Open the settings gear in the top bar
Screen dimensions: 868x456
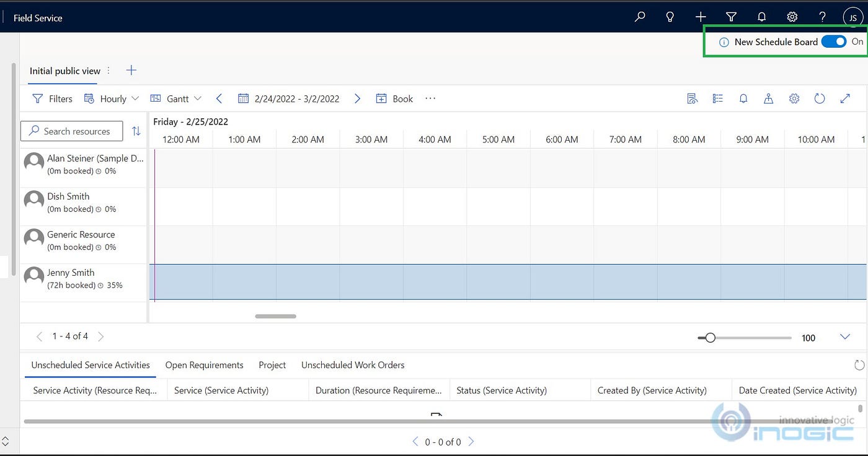pos(792,17)
